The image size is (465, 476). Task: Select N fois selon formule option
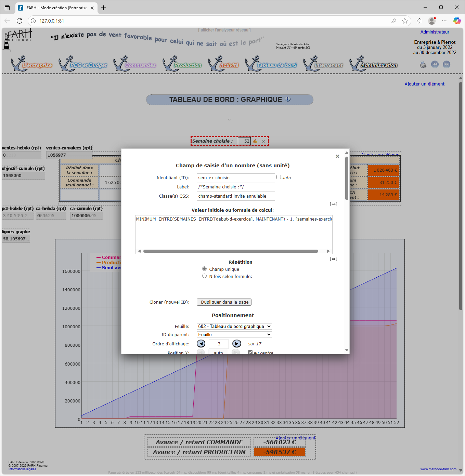pos(205,276)
